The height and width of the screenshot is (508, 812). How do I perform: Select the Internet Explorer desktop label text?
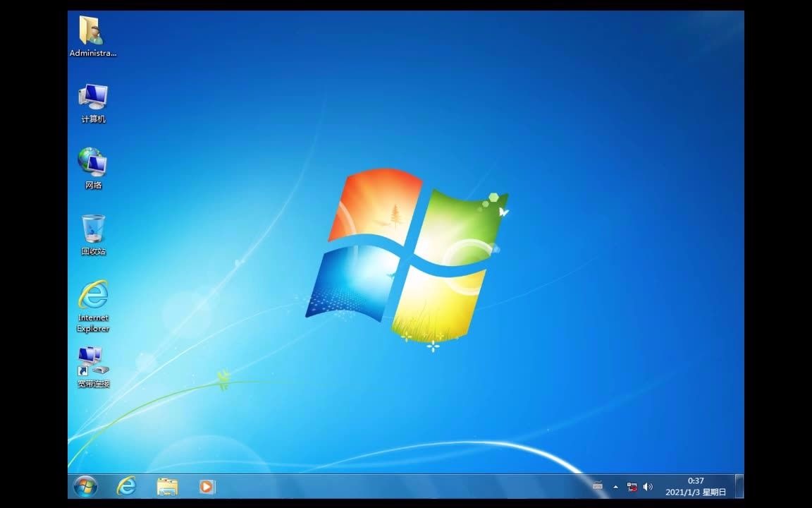click(x=92, y=322)
